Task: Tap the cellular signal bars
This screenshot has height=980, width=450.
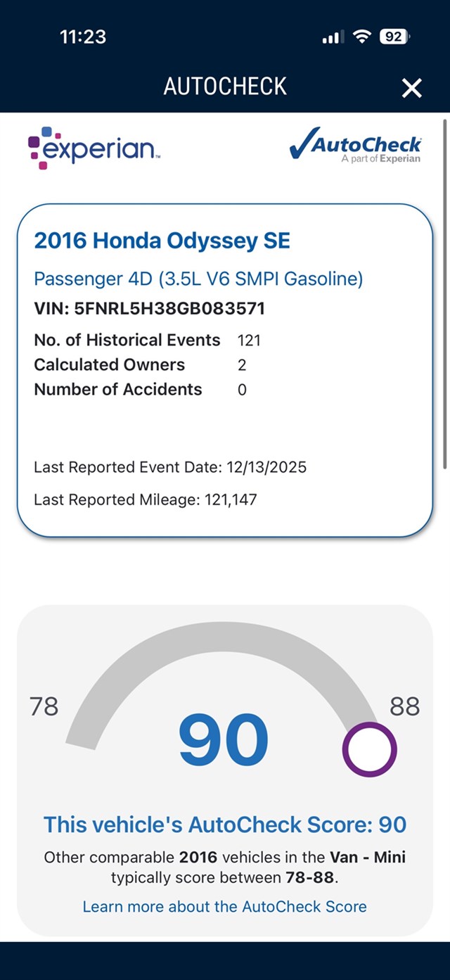Action: click(333, 37)
